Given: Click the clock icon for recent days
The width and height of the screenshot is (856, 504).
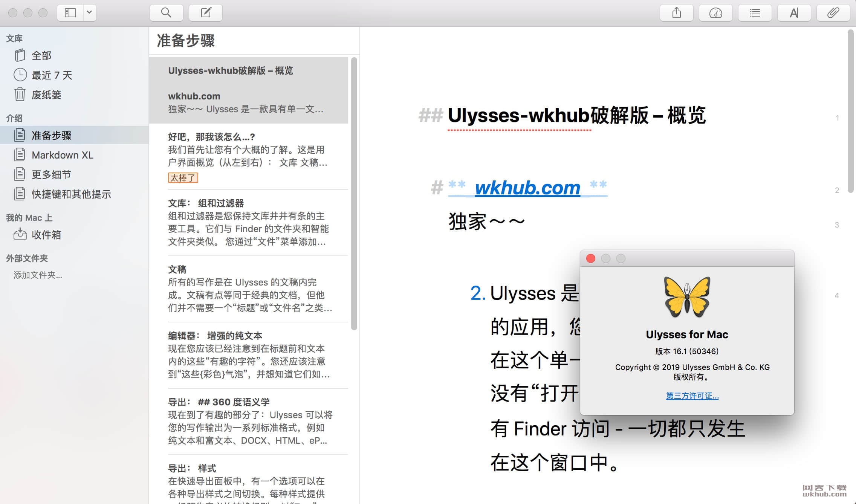Looking at the screenshot, I should (20, 75).
